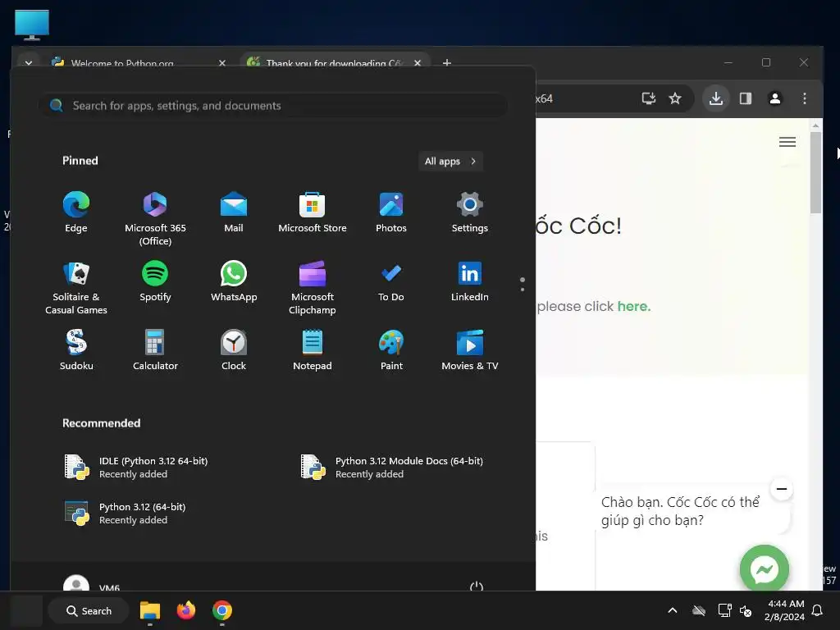The width and height of the screenshot is (840, 630).
Task: Select the desktop monitor icon
Action: (32, 25)
